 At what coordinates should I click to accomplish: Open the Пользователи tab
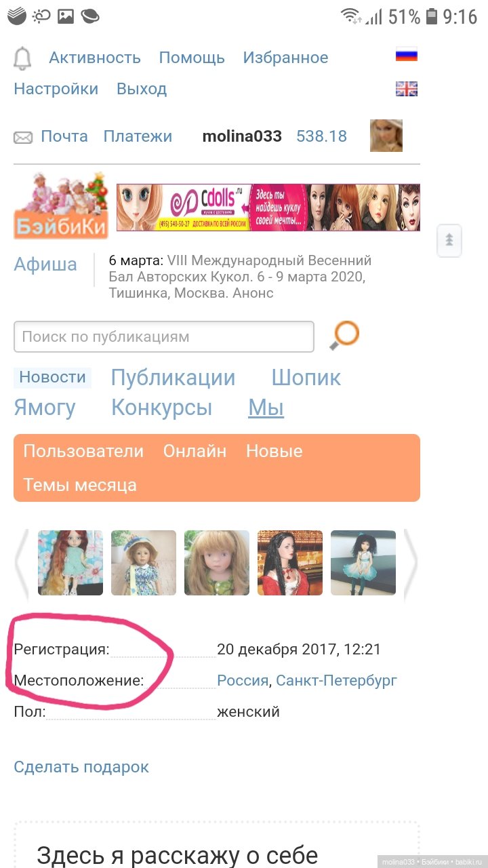[x=83, y=452]
